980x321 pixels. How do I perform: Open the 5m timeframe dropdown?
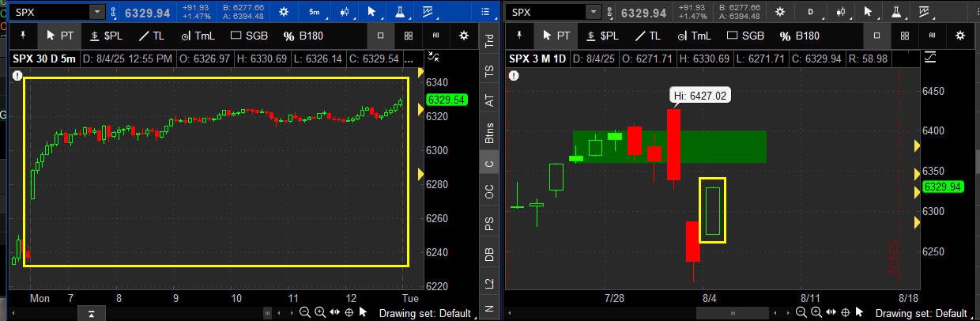point(315,12)
